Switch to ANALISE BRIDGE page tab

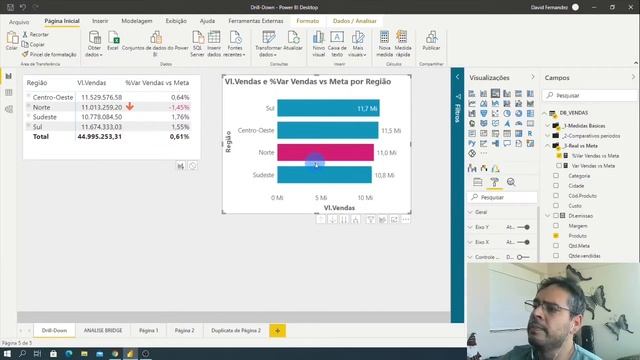[x=103, y=330]
